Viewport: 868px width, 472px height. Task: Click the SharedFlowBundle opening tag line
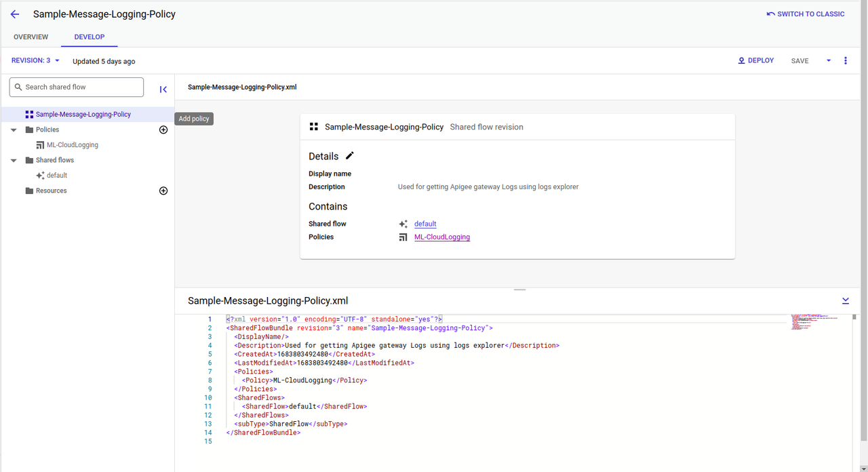pos(359,328)
